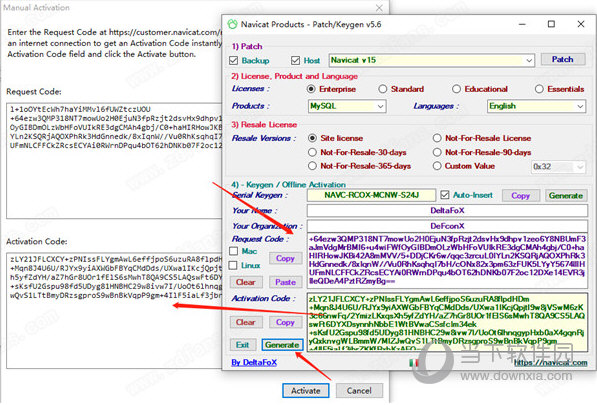
Task: Close the Manual Activation window
Action: 379,8
